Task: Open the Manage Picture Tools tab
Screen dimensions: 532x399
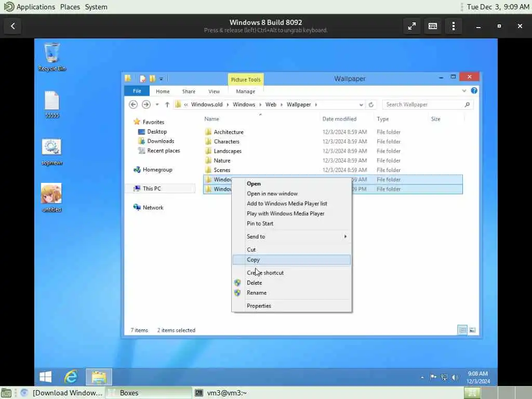Action: point(246,91)
